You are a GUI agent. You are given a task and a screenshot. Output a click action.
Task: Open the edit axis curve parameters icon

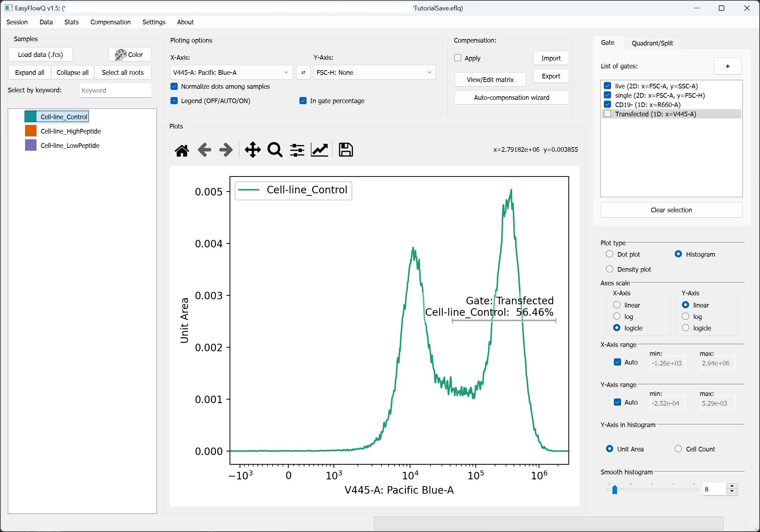pyautogui.click(x=319, y=150)
